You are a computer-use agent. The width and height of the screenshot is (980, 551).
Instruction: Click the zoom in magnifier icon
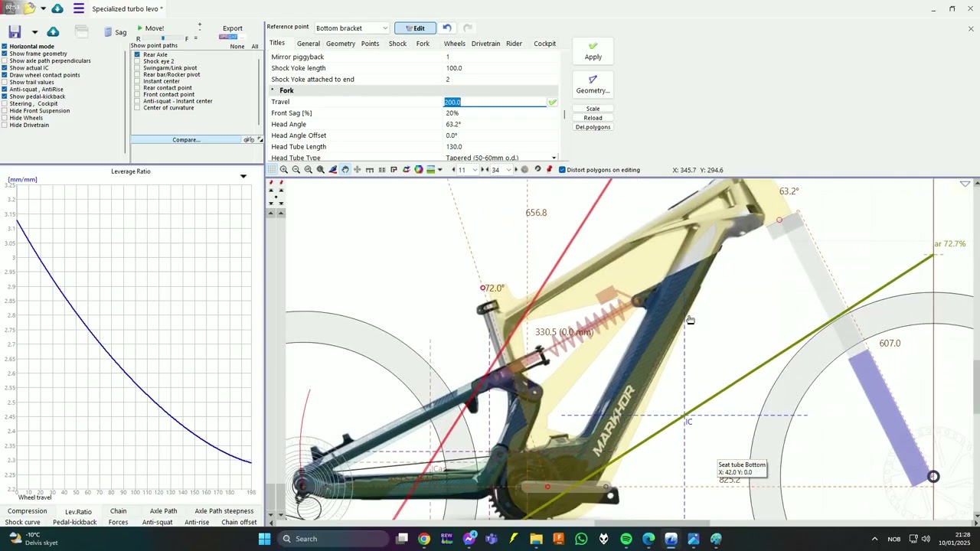(x=284, y=170)
